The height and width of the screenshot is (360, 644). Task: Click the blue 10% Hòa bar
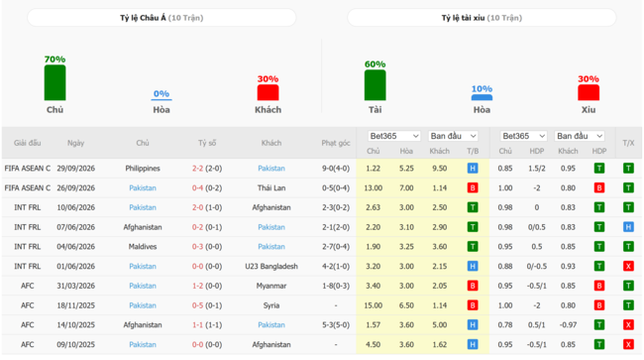482,97
